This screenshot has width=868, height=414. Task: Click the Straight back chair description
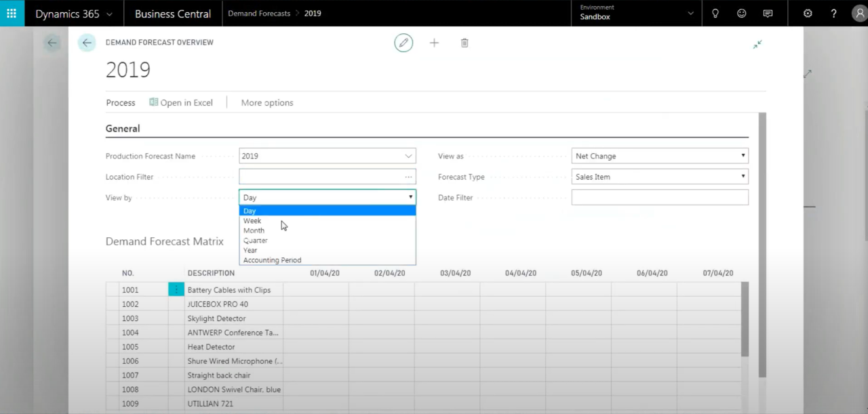pyautogui.click(x=219, y=375)
